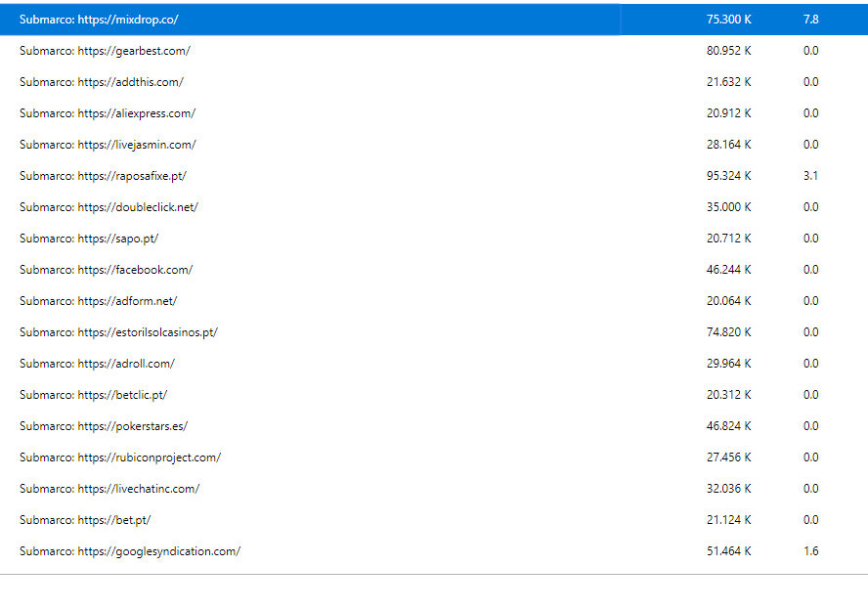This screenshot has height=610, width=868.
Task: Select the pokerstars.es subframe row
Action: [x=104, y=426]
